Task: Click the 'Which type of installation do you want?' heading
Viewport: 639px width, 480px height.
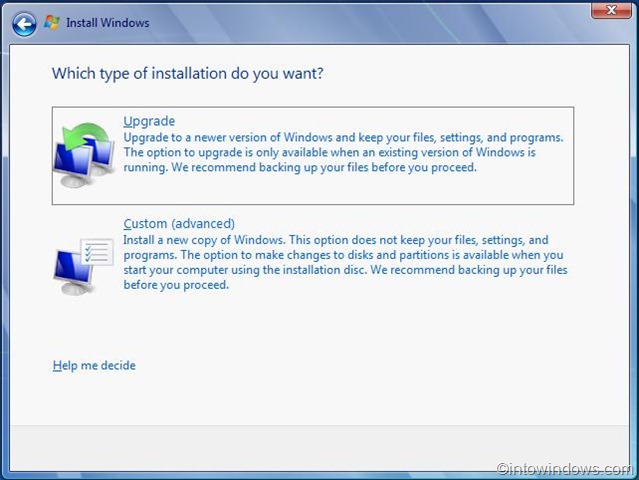Action: tap(187, 74)
